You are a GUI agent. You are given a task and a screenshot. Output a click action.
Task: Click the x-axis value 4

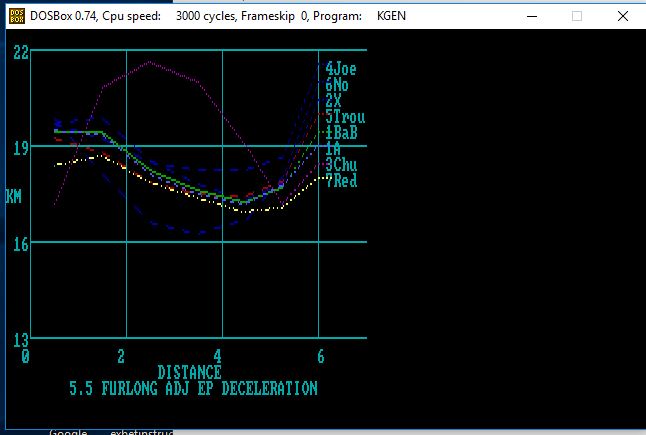(x=217, y=356)
